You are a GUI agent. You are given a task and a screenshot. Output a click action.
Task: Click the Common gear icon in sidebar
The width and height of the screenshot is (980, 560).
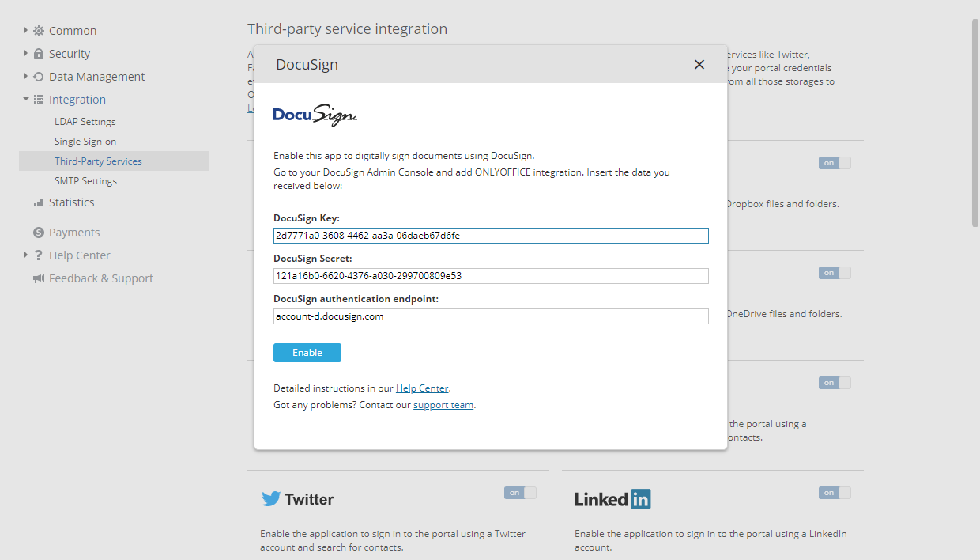(39, 31)
